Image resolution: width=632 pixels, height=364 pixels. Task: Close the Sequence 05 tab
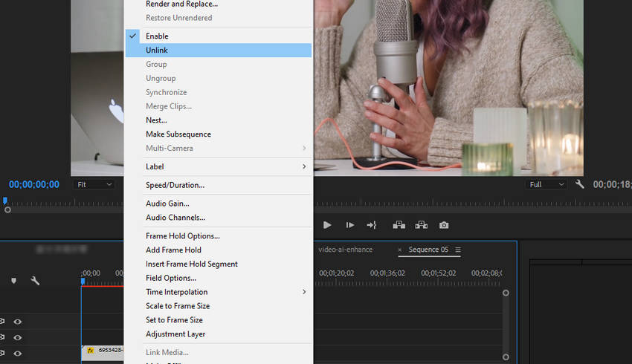click(400, 250)
